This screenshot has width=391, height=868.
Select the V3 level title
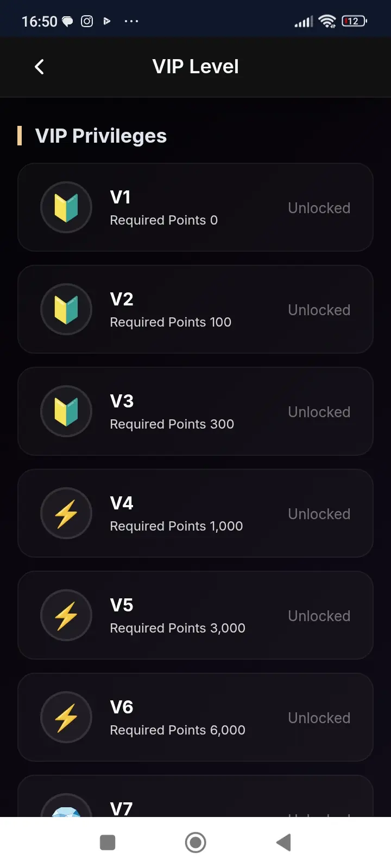click(x=122, y=401)
